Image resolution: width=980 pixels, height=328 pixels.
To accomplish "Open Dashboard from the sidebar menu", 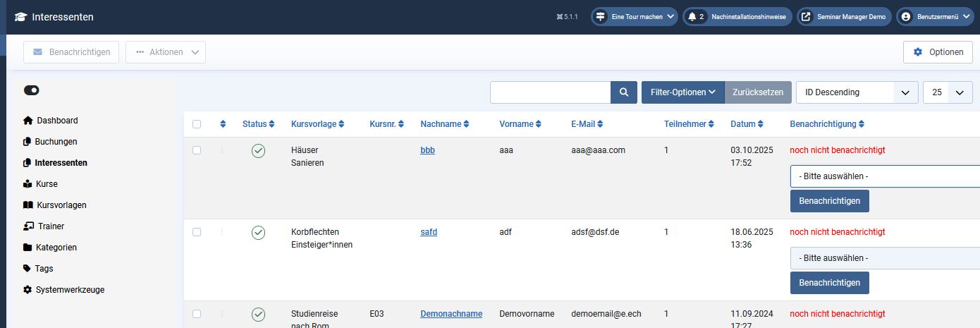I will click(57, 121).
